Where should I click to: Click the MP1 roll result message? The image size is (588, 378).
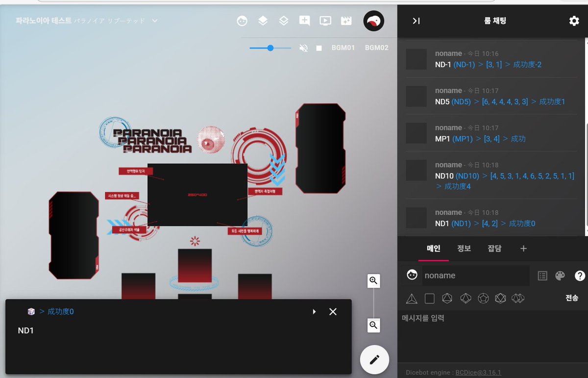[480, 139]
